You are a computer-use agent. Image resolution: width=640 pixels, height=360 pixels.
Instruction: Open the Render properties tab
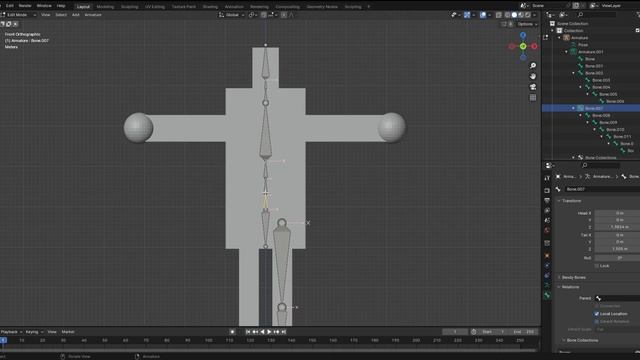[x=547, y=191]
